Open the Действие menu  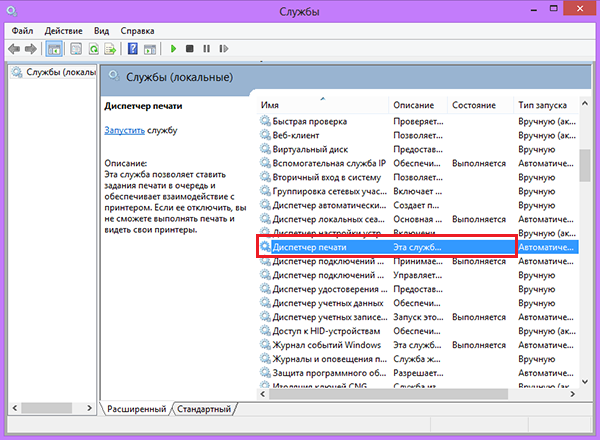click(63, 30)
